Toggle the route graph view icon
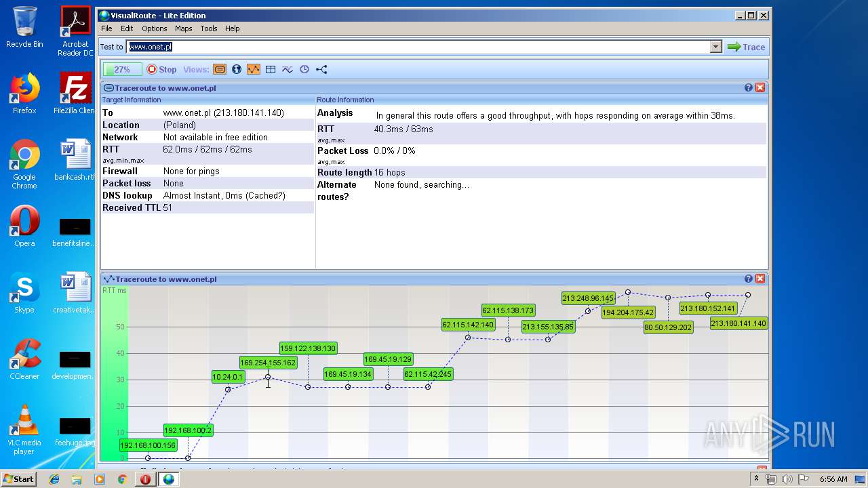 [x=254, y=69]
